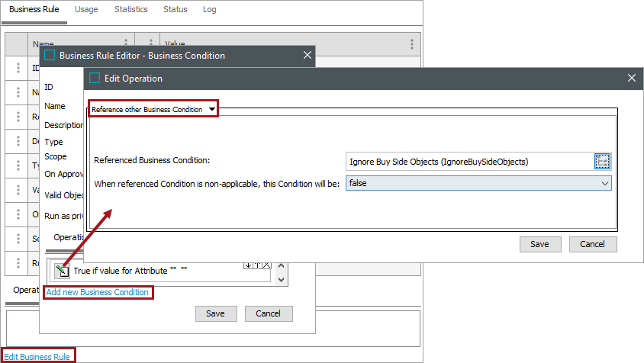Open the Name column three-dot menu
The height and width of the screenshot is (363, 644).
tap(126, 44)
